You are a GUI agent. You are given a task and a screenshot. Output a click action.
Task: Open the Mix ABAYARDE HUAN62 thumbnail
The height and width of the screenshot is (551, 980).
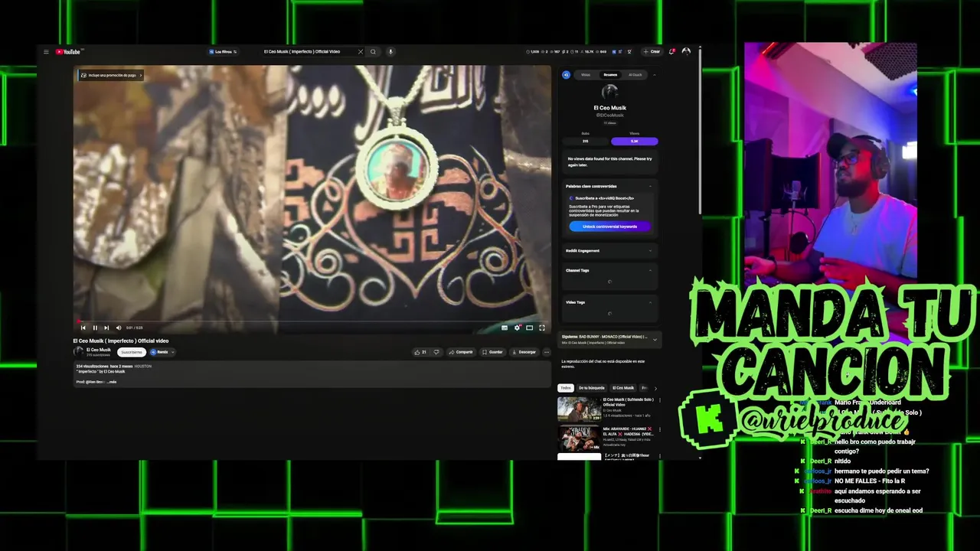pos(579,439)
